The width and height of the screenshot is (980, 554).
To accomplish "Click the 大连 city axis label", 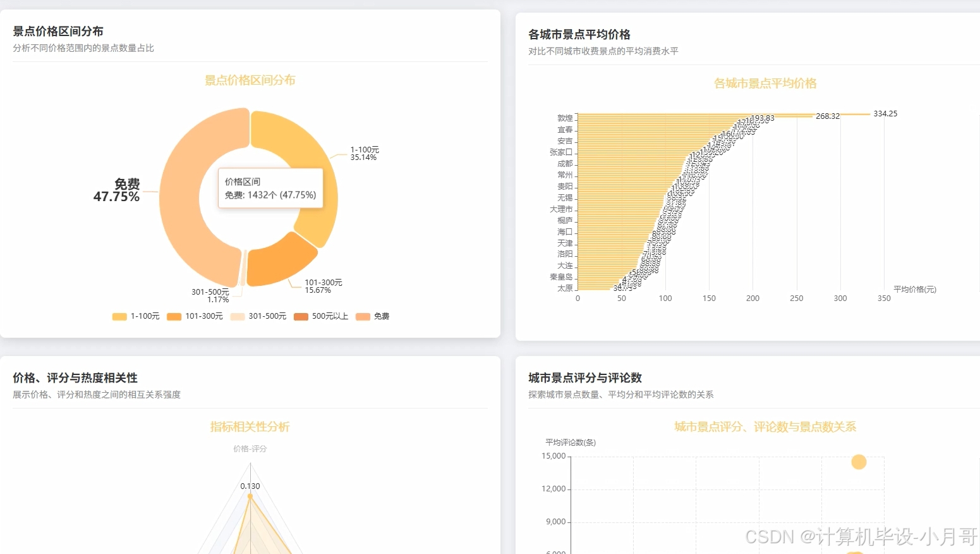I will click(x=565, y=266).
